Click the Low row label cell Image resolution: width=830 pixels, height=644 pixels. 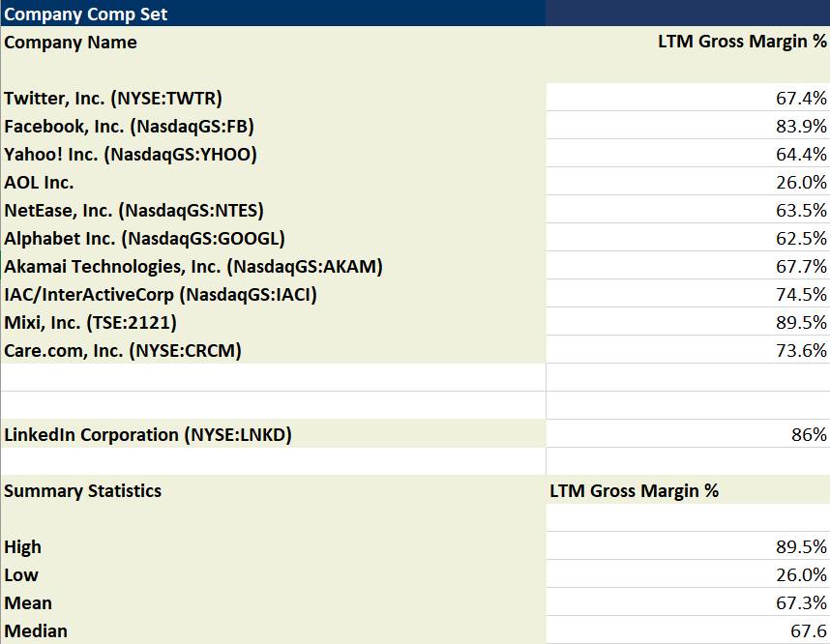coord(21,575)
